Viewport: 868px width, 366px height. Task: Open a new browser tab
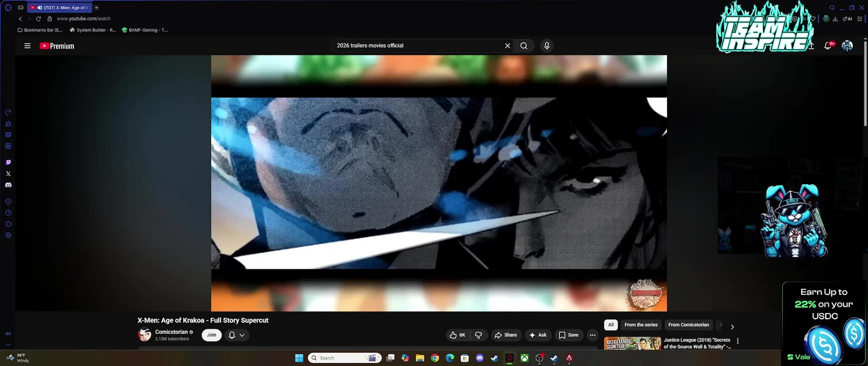[96, 8]
